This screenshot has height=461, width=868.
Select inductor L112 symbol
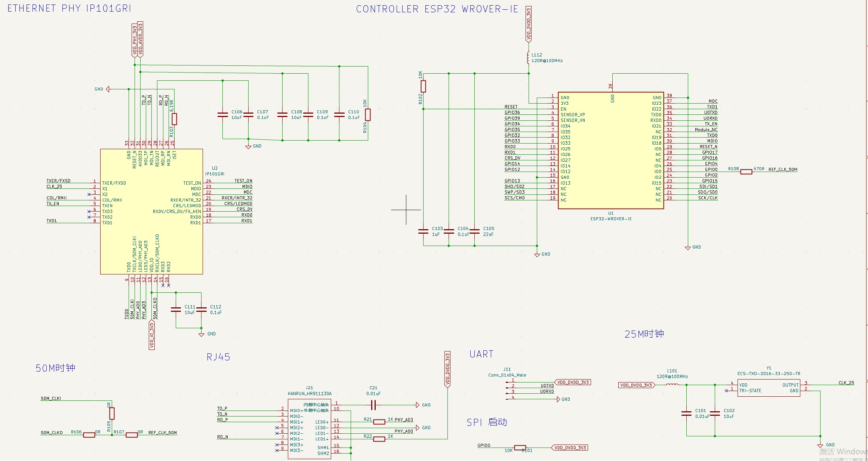(x=528, y=58)
